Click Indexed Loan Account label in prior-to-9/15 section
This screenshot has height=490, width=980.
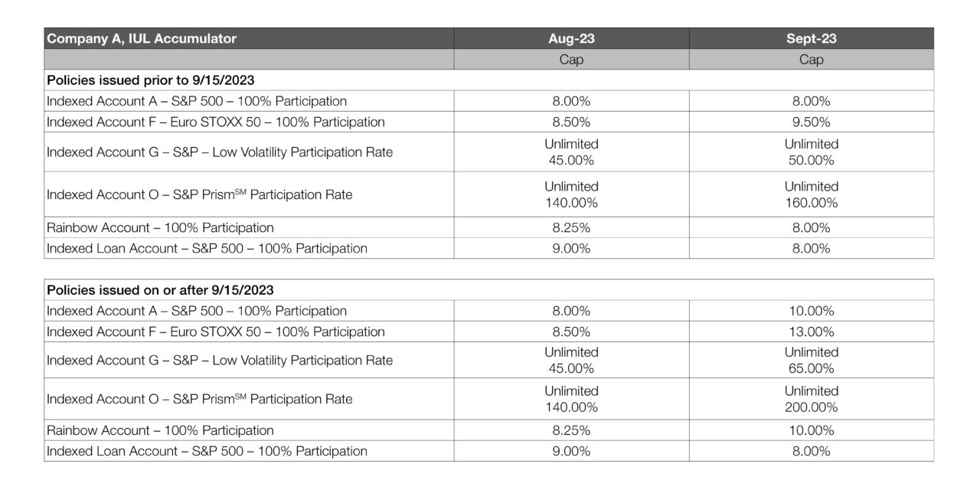click(x=207, y=248)
